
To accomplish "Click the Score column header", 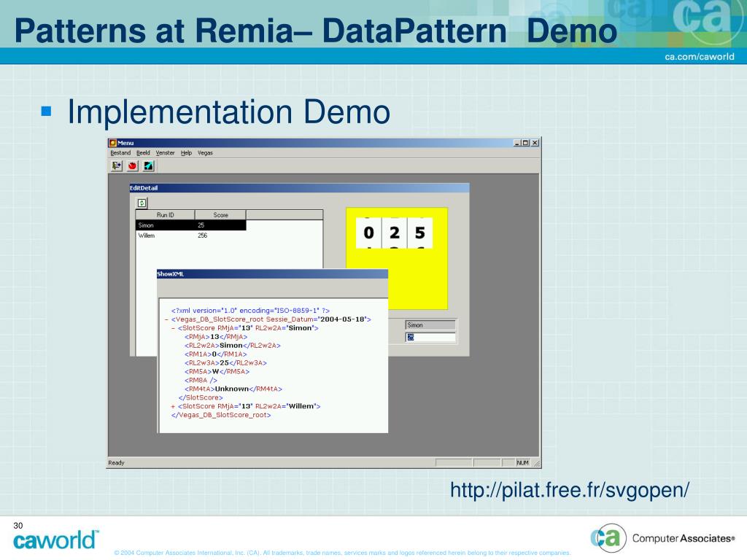I will 220,215.
